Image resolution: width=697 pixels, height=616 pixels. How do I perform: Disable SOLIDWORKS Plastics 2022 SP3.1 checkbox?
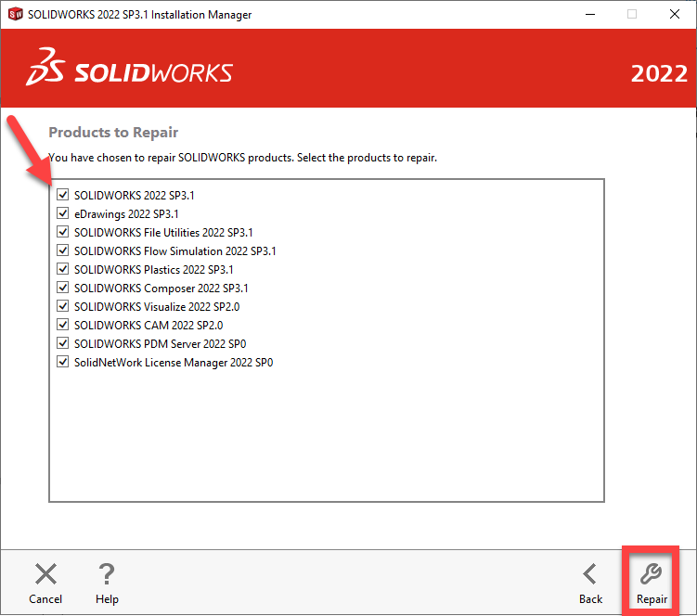tap(63, 269)
